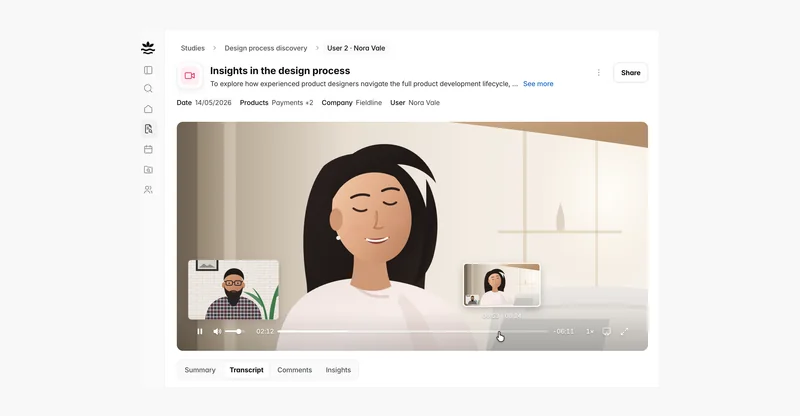The image size is (800, 416).
Task: Open the studies document-search sidebar icon
Action: pyautogui.click(x=148, y=129)
